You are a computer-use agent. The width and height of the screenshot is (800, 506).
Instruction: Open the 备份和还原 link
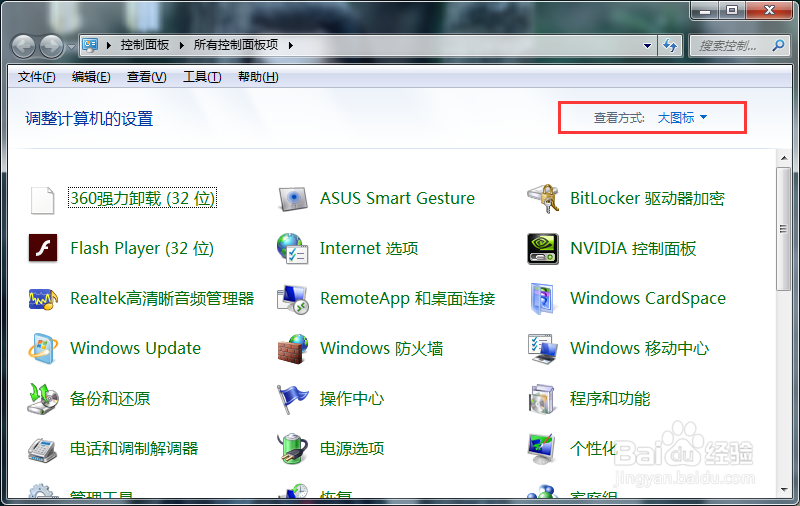coord(110,398)
